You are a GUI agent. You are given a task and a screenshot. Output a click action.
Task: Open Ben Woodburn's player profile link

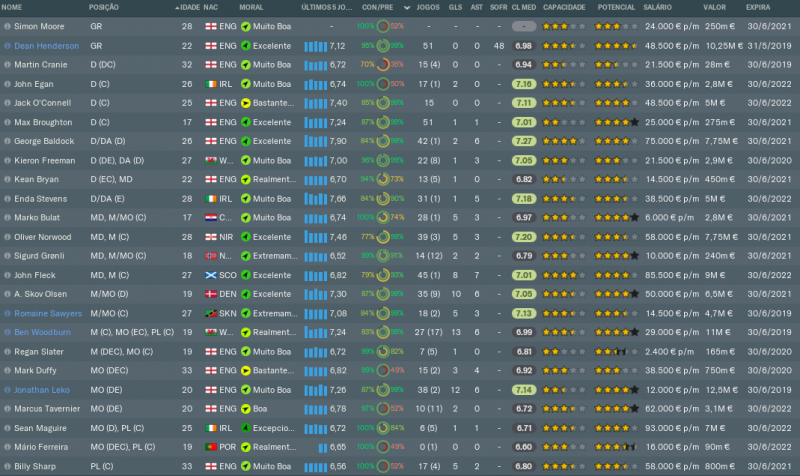point(43,332)
